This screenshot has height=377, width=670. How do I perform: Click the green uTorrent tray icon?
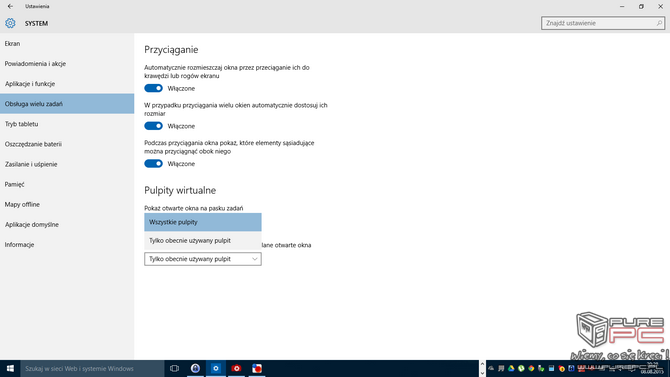521,368
